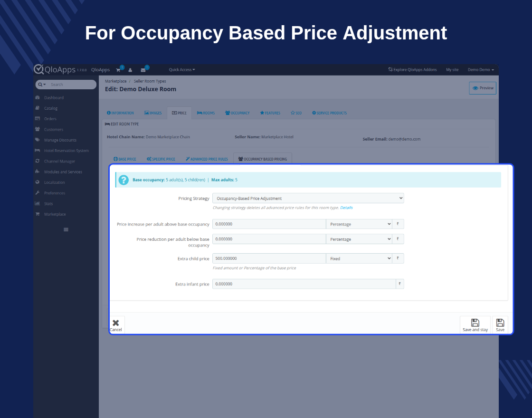Open Explore QloApps Addons link
Screen dimensions: 532x418
pyautogui.click(x=413, y=69)
